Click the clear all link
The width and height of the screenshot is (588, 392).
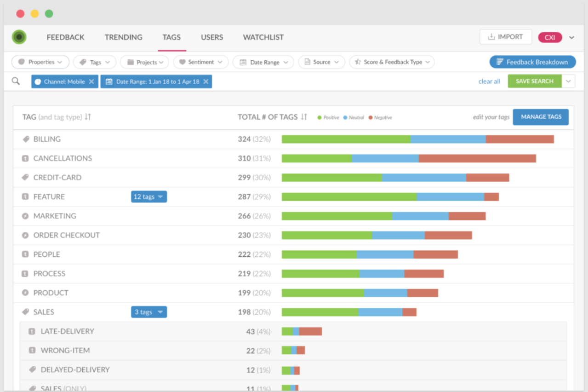click(x=489, y=81)
